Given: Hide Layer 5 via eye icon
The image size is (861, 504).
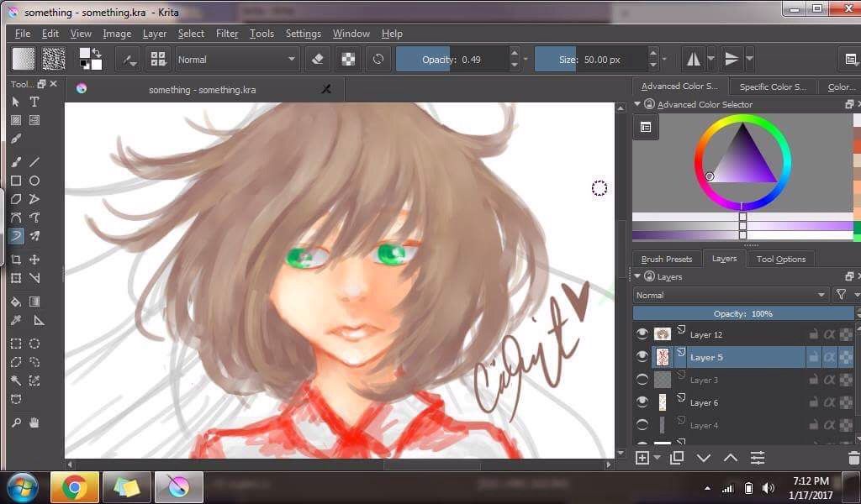Looking at the screenshot, I should tap(642, 357).
